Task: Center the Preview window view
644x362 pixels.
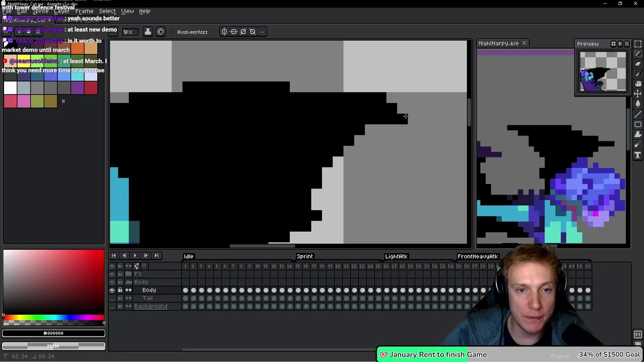Action: coord(613,44)
